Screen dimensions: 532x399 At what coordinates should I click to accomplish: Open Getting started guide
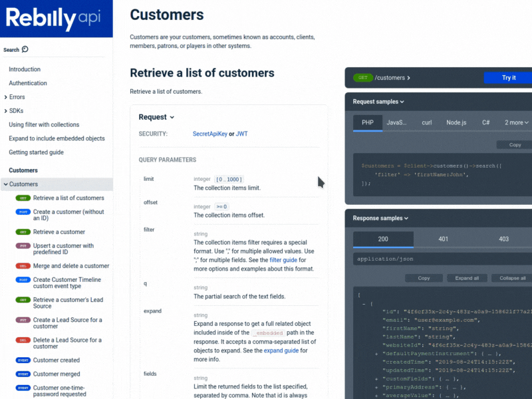click(36, 152)
